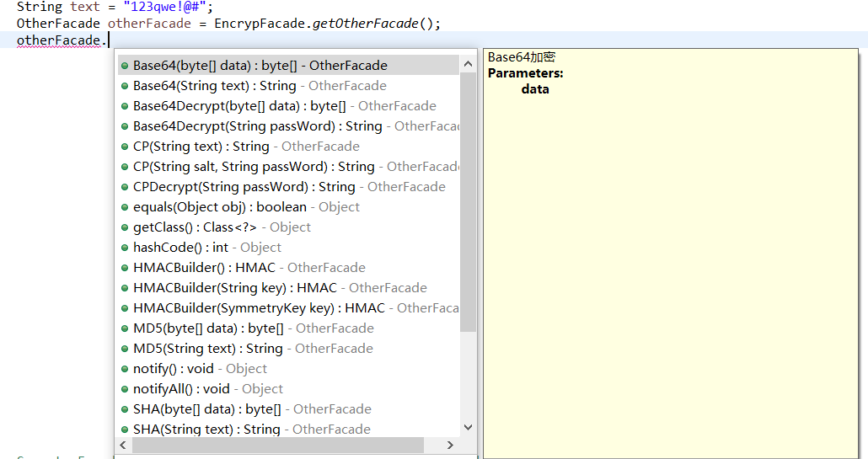Click the left arrow of the horizontal scrollbar

[x=123, y=445]
